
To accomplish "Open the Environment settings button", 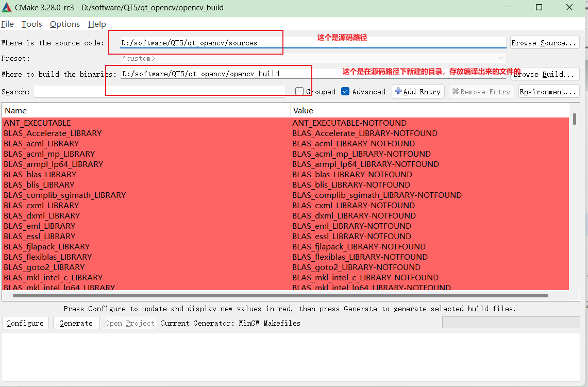I will point(548,92).
